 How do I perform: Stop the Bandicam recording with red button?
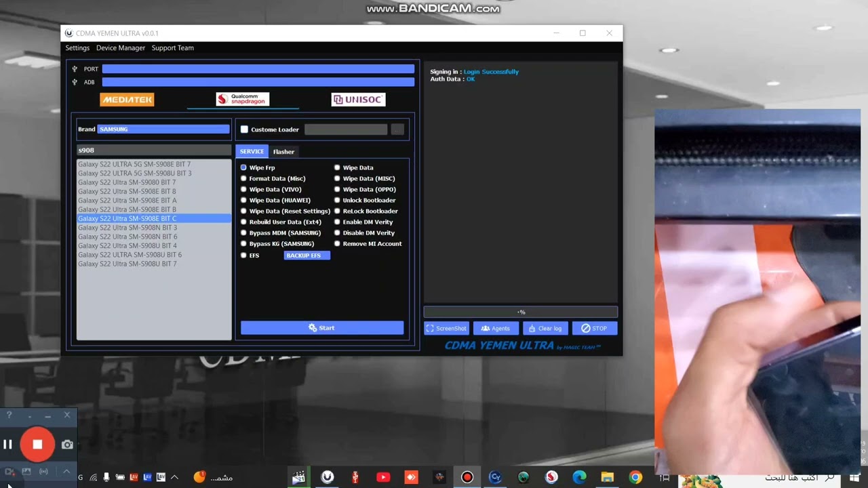[37, 445]
